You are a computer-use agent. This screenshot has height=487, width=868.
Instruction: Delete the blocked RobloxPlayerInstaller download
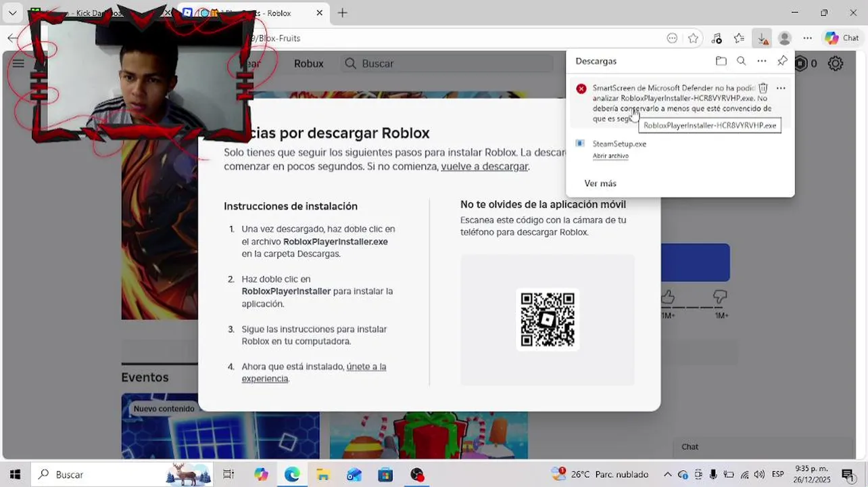(763, 88)
